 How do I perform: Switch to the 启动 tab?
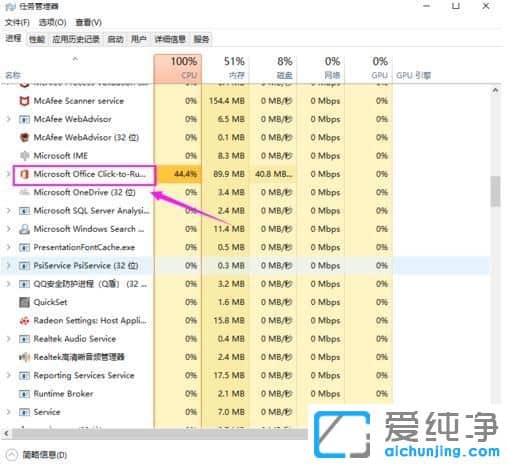point(115,39)
